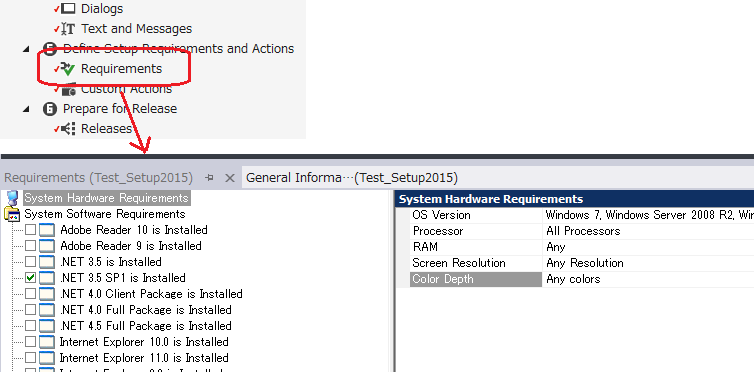The width and height of the screenshot is (754, 372).
Task: Pin the Requirements tab with pushpin icon
Action: pyautogui.click(x=209, y=178)
